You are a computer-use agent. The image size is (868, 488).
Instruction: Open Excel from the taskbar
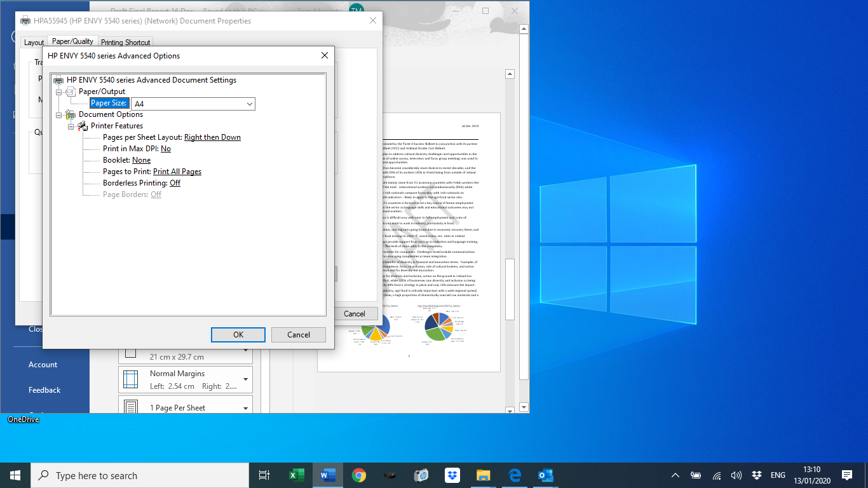[x=297, y=475]
